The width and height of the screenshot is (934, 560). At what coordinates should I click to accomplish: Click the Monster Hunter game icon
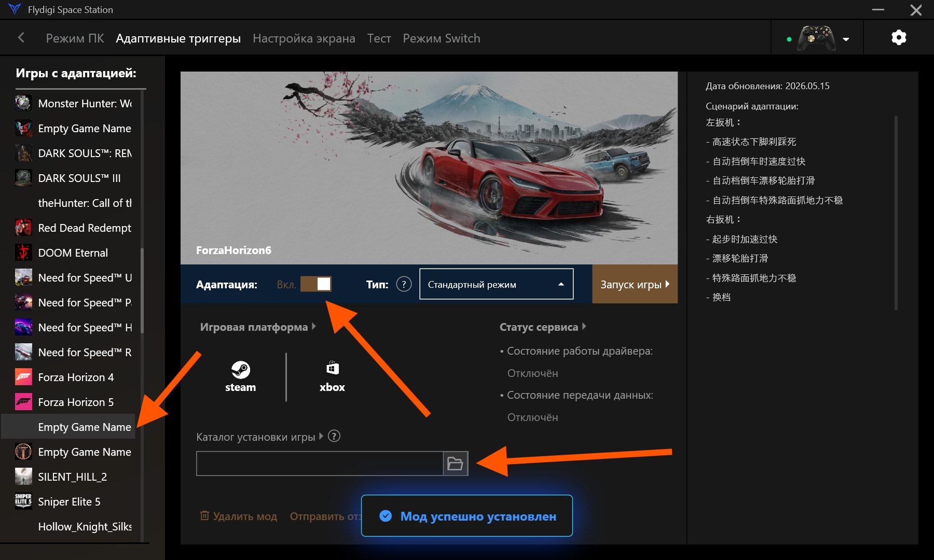(23, 103)
